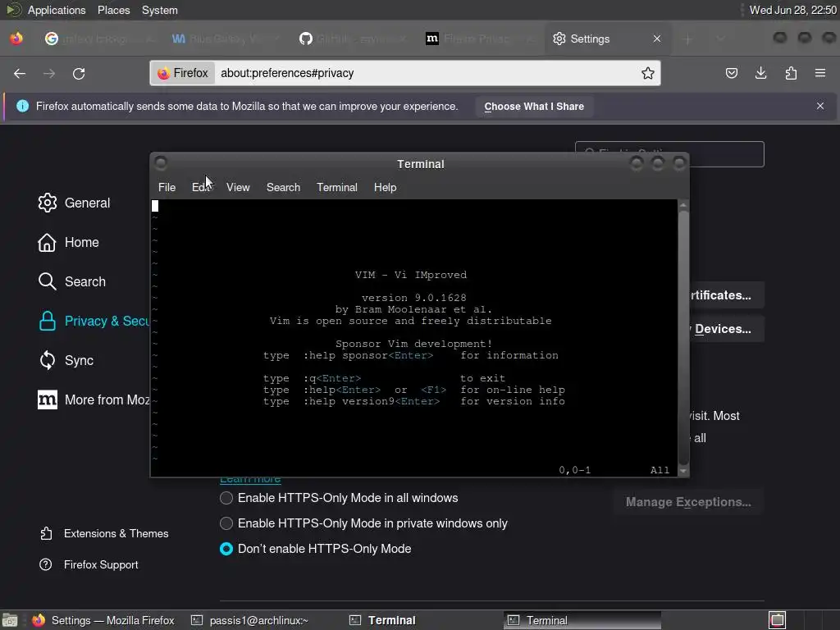Open the Terminal menu in the terminal menubar
This screenshot has height=630, width=840.
point(337,188)
